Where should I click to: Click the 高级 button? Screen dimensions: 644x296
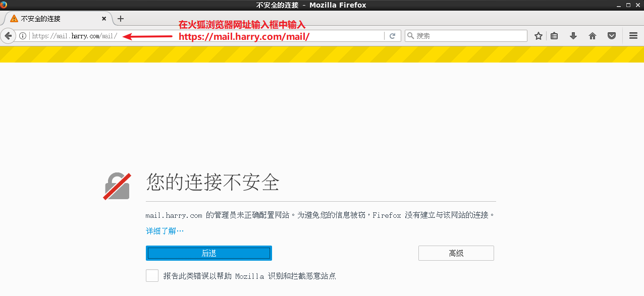[456, 253]
